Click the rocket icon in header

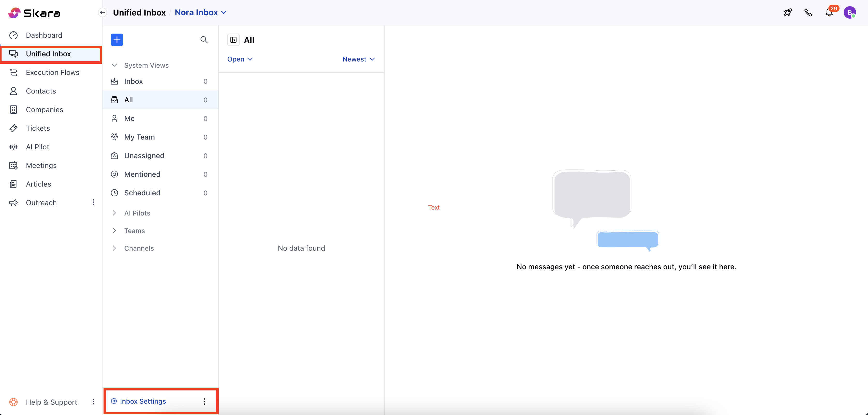coord(788,12)
